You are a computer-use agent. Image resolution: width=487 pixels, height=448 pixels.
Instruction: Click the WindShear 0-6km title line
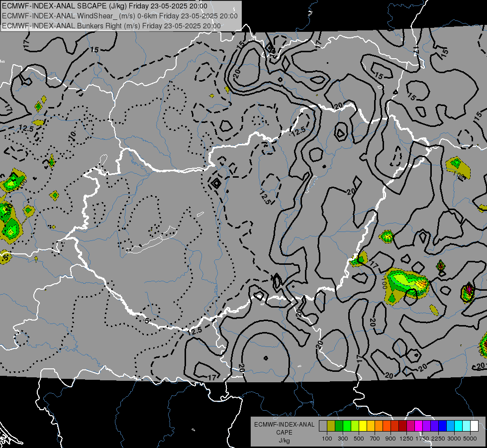tap(120, 16)
